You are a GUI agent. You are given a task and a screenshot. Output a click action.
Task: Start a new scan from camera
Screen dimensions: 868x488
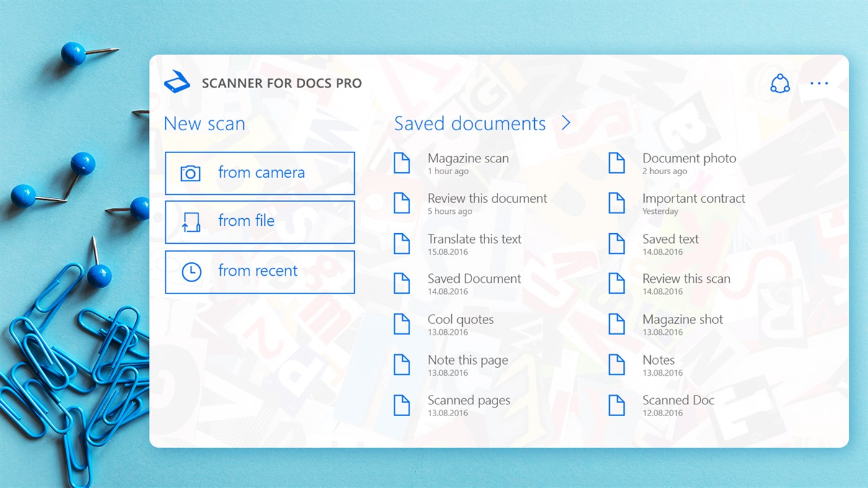tap(259, 172)
